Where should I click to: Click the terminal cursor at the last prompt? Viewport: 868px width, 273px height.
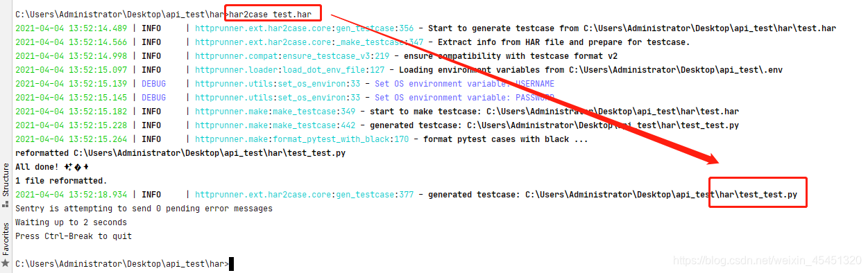(232, 264)
